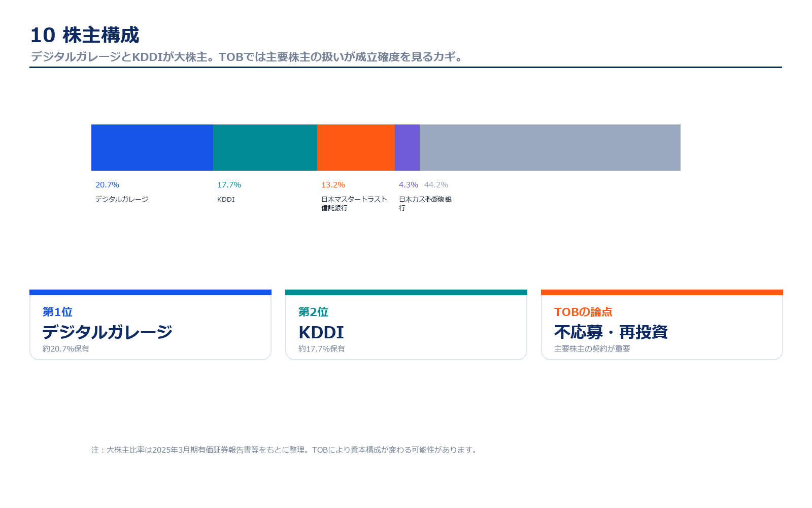Click the TOBの論点 card heading
This screenshot has height=508, width=812.
[x=583, y=312]
